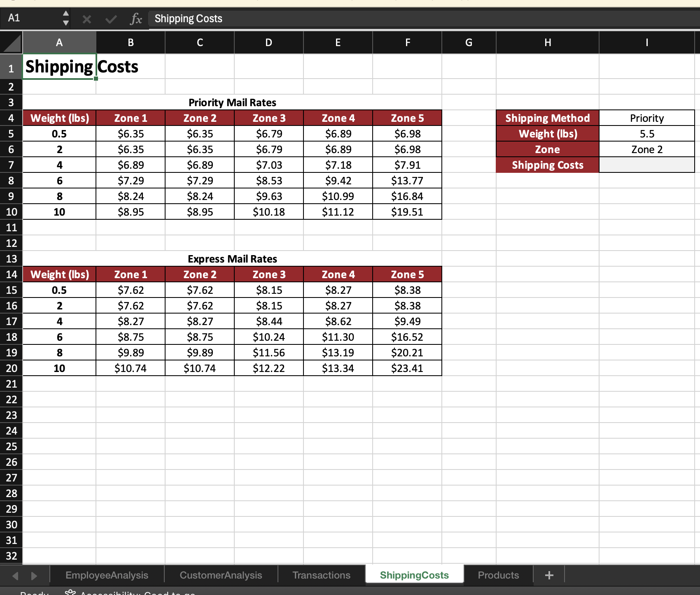Open the Products sheet tab
The image size is (700, 595).
tap(498, 575)
